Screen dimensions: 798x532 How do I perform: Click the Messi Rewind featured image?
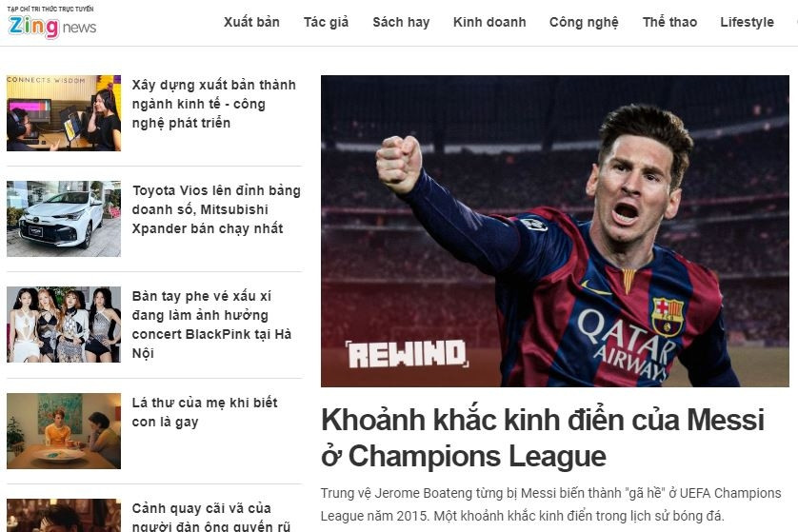[555, 231]
